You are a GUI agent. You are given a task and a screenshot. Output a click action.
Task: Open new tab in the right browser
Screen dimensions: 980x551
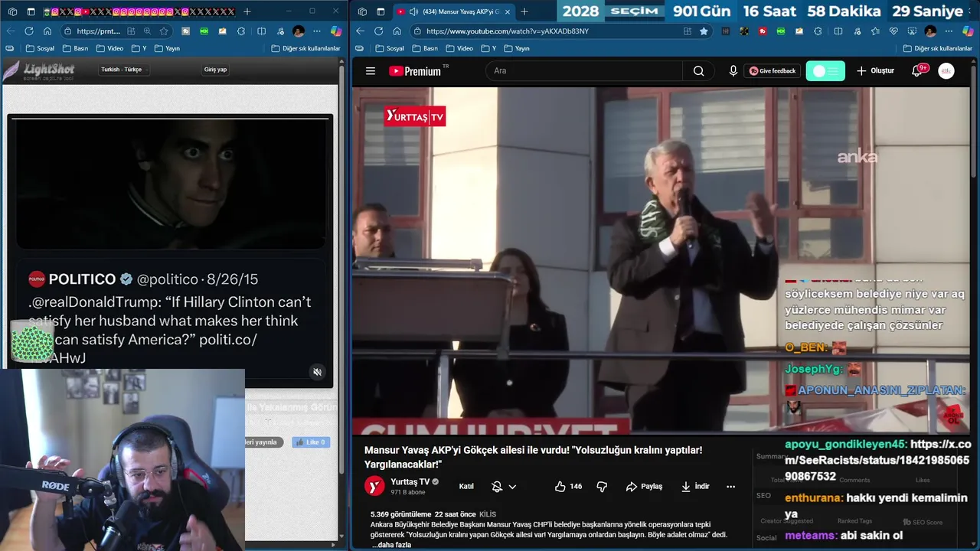(524, 11)
